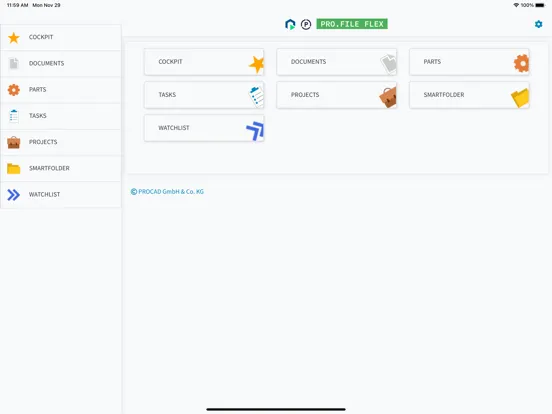
Task: Select TASKS label in the sidebar menu
Action: click(x=37, y=115)
